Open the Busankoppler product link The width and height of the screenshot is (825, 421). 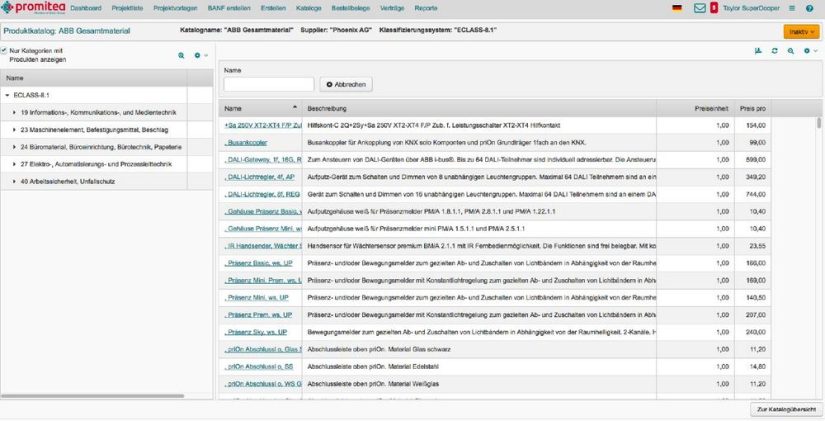(x=246, y=143)
